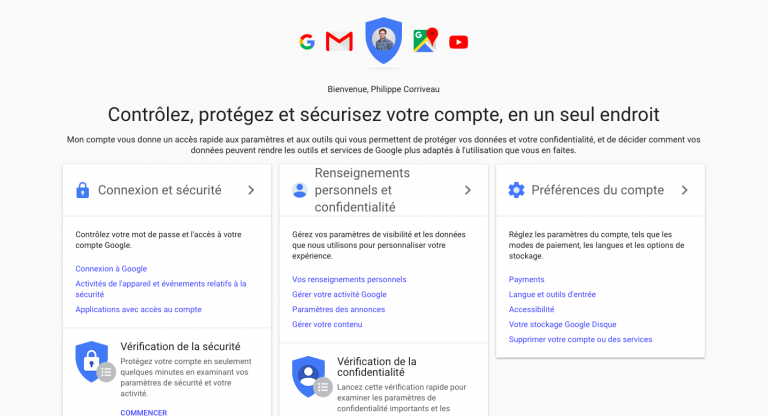Click the person icon beside Renseignements personnels
Screen dimensions: 768x416
pos(300,190)
